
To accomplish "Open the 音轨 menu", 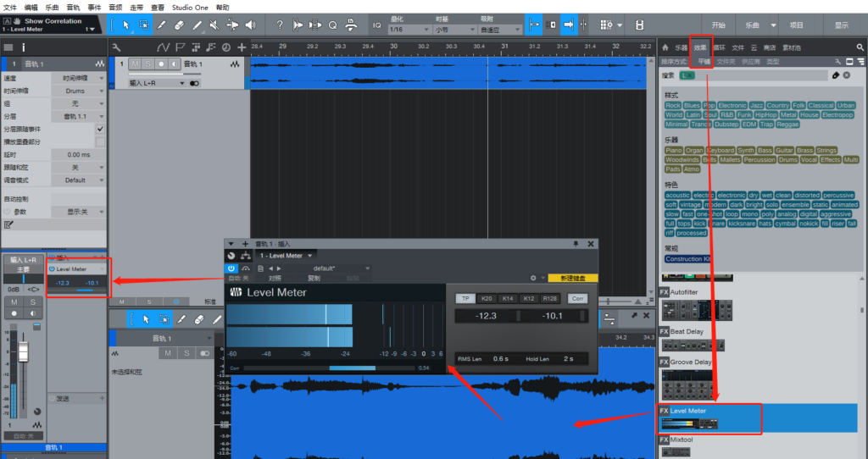I will 73,8.
